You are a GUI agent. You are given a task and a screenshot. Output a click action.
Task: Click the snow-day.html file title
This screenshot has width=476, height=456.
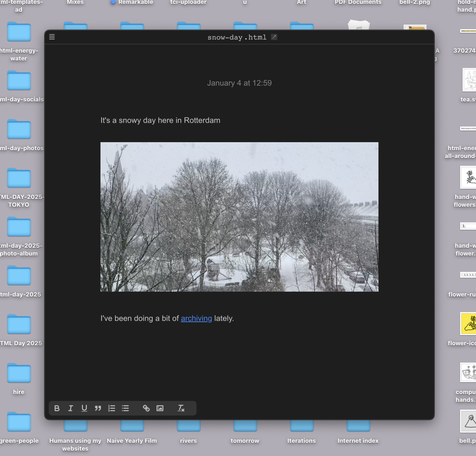[x=237, y=37]
